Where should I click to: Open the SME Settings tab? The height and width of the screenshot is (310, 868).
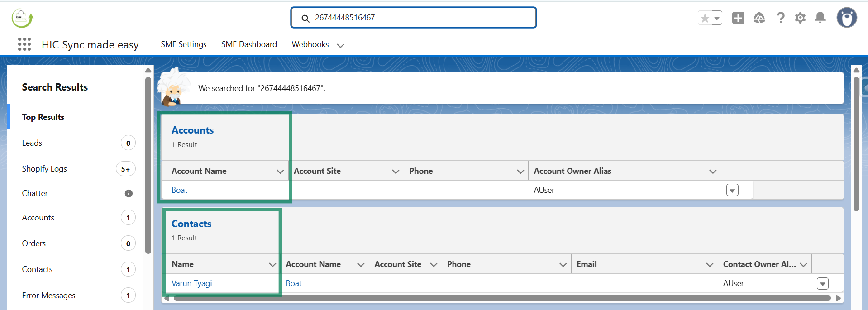pos(183,44)
